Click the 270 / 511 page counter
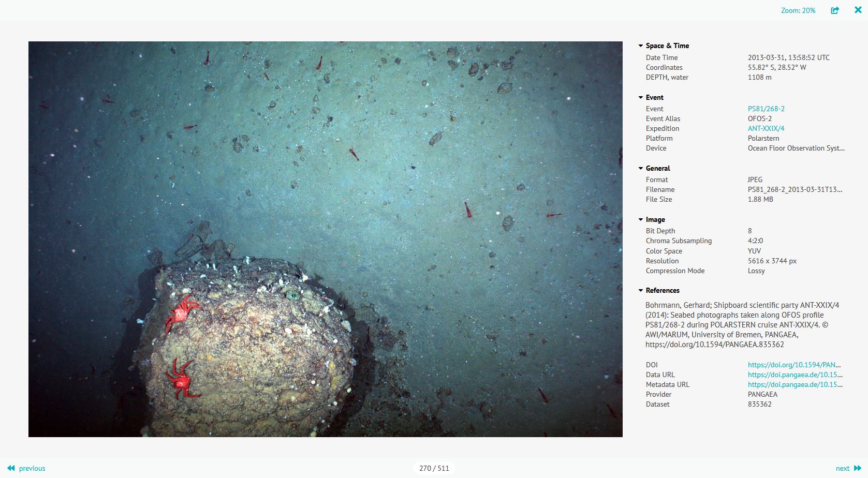 (x=434, y=468)
